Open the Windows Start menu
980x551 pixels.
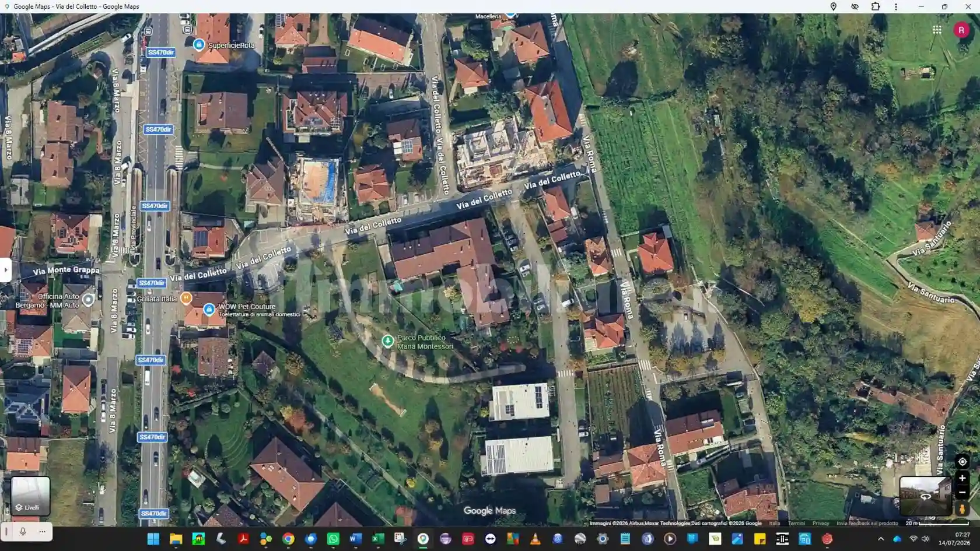point(153,539)
